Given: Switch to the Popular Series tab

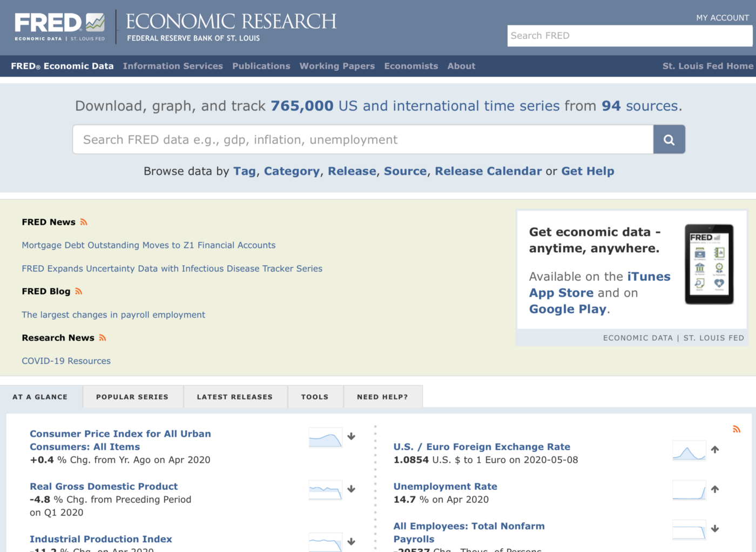Looking at the screenshot, I should (132, 397).
